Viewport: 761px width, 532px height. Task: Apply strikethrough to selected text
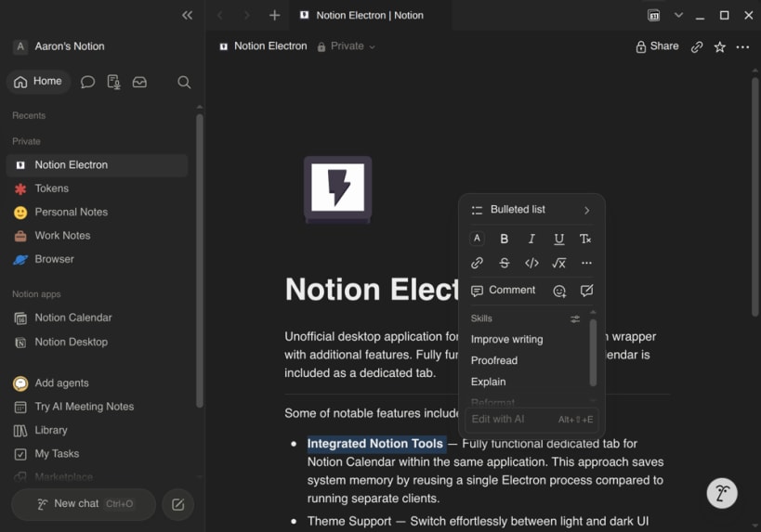(505, 263)
